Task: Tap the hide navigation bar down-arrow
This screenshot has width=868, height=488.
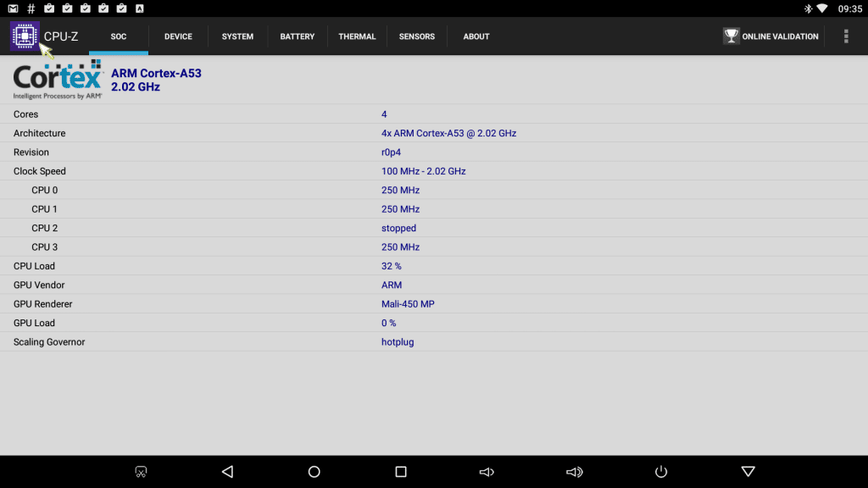Action: [x=748, y=472]
